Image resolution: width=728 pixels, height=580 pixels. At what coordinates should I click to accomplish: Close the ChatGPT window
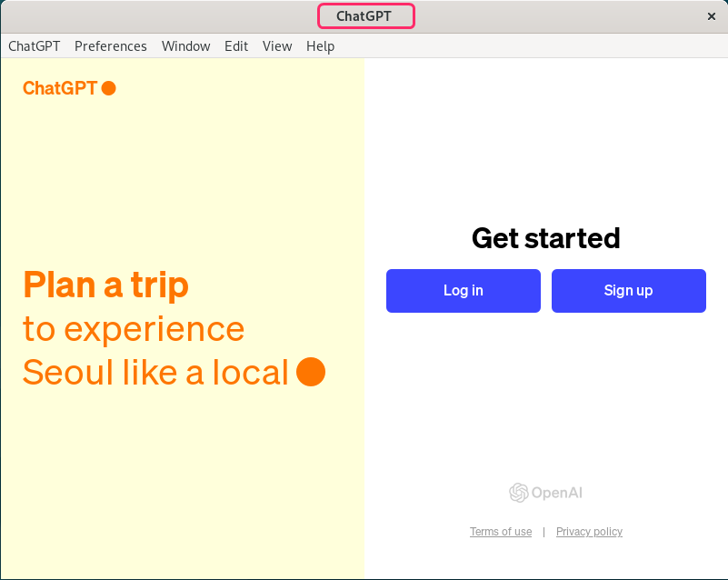click(x=712, y=16)
